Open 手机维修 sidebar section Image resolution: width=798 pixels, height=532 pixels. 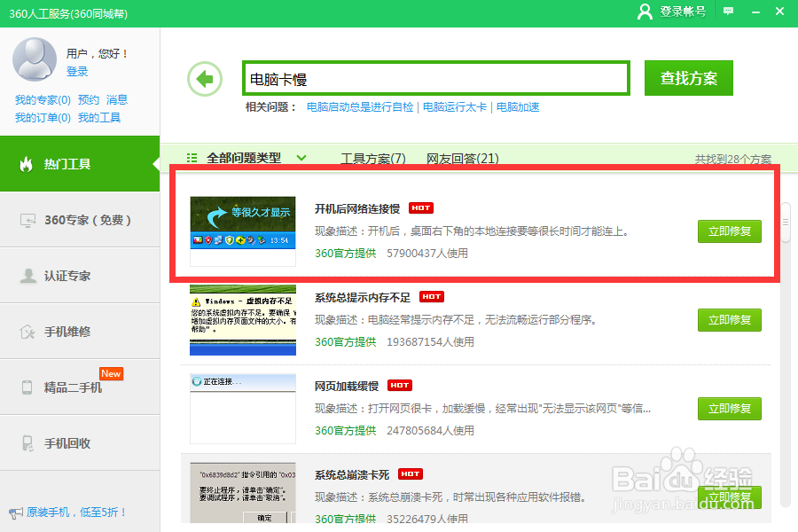80,332
